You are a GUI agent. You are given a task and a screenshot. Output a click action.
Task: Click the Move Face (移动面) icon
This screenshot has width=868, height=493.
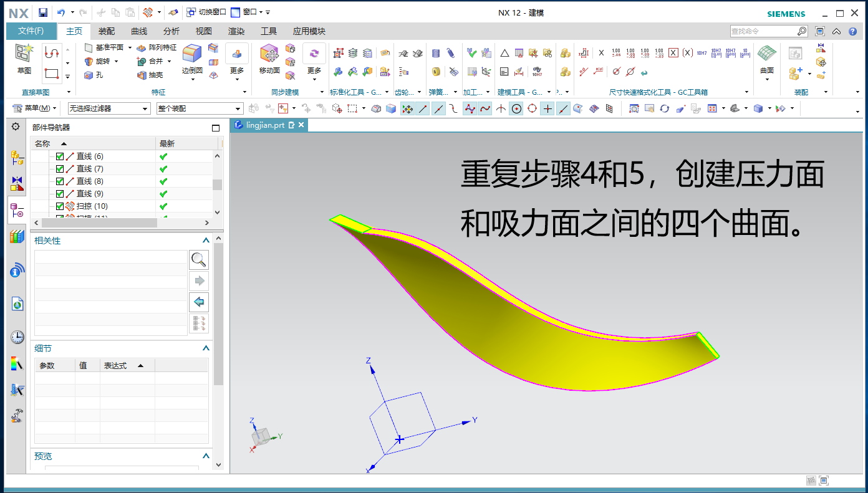pos(269,55)
